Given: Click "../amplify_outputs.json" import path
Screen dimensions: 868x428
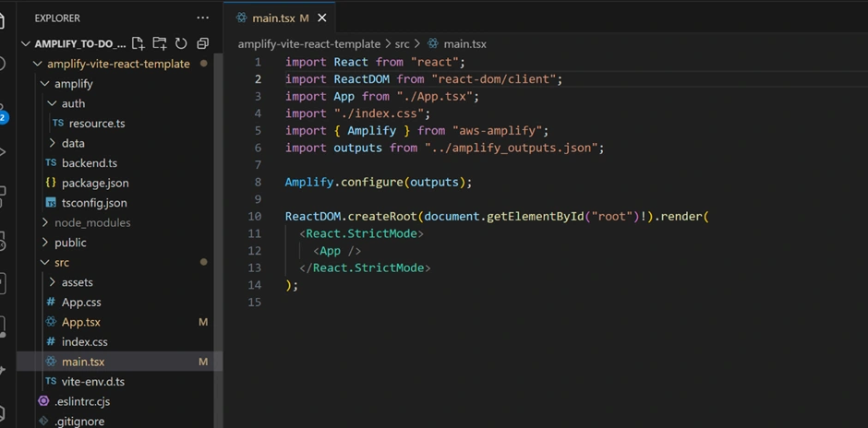Looking at the screenshot, I should (511, 148).
